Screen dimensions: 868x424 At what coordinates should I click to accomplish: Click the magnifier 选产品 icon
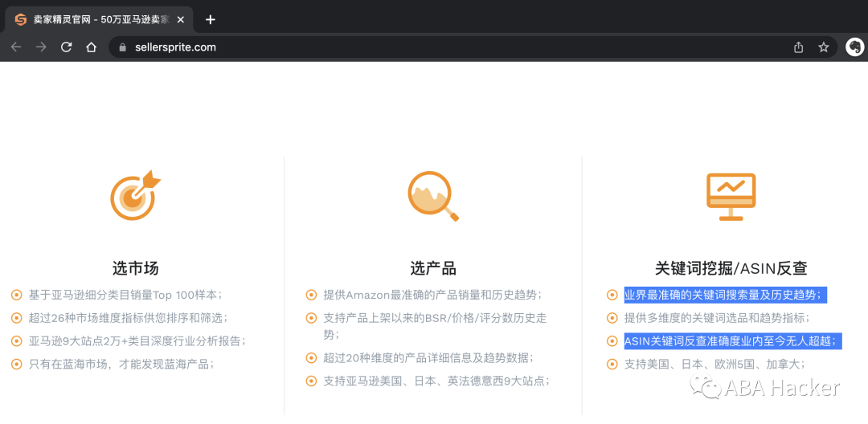pos(433,197)
